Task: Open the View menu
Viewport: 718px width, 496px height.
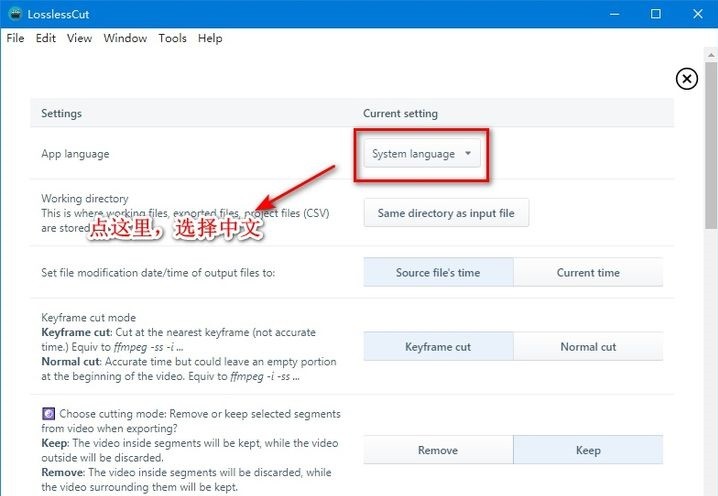Action: tap(79, 38)
